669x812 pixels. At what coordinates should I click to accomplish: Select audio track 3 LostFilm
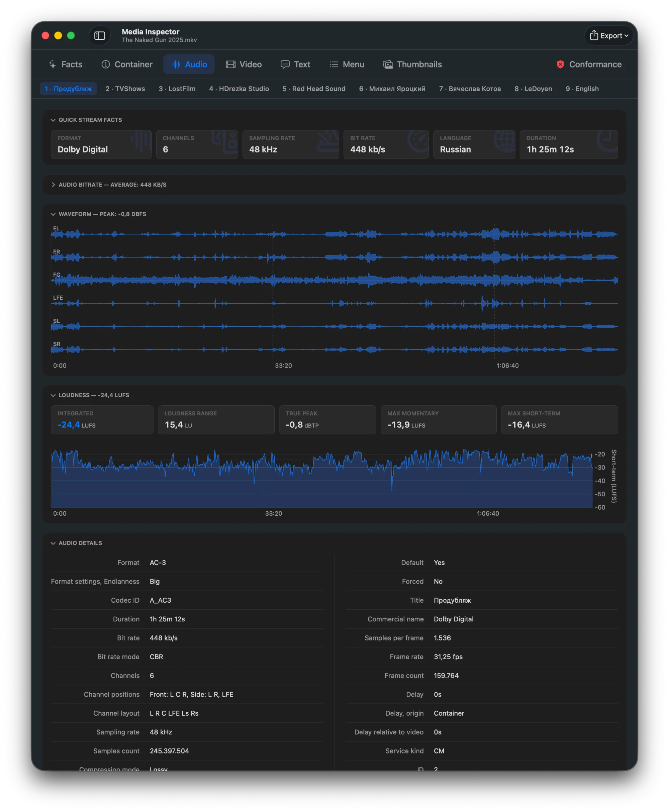click(x=177, y=89)
